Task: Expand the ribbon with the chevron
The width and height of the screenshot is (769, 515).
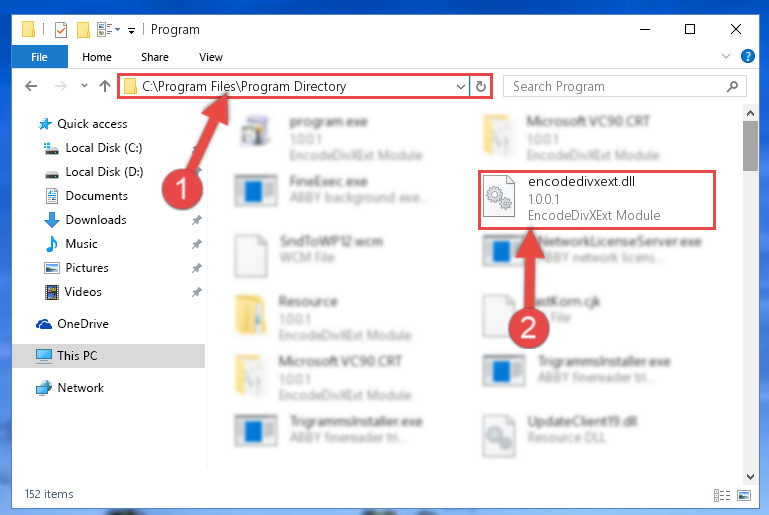Action: coord(726,56)
